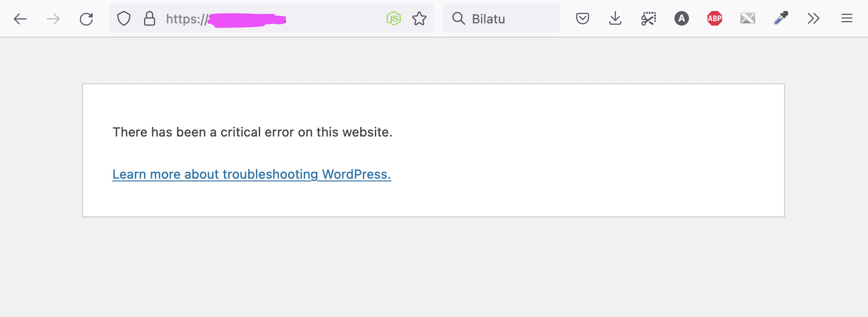
Task: View site security padlock info
Action: [150, 19]
